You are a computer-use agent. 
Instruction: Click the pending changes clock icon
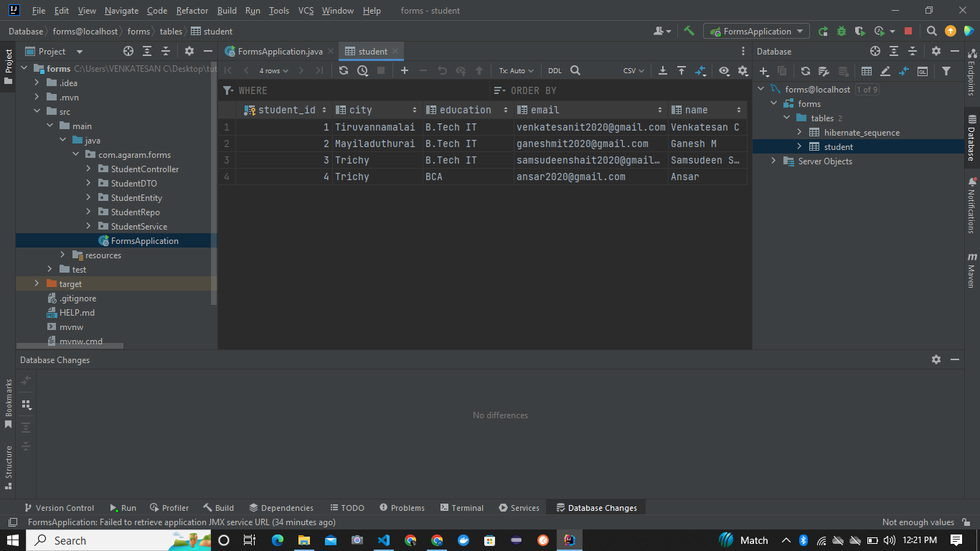(362, 70)
